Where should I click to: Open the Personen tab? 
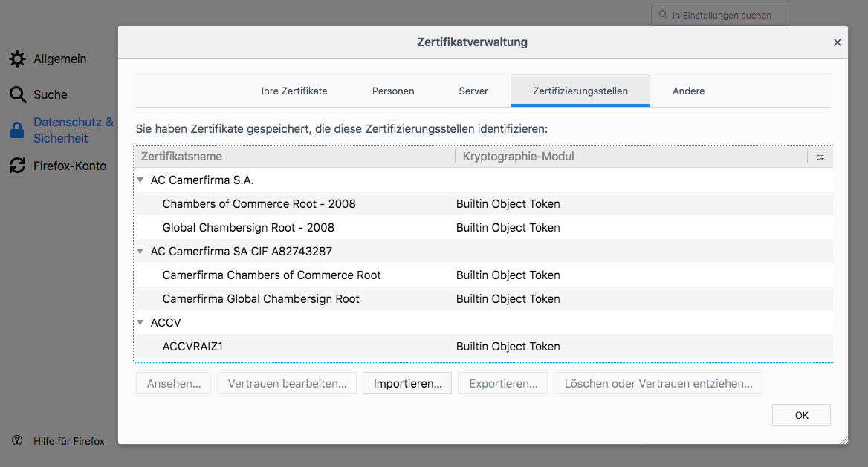pos(393,91)
